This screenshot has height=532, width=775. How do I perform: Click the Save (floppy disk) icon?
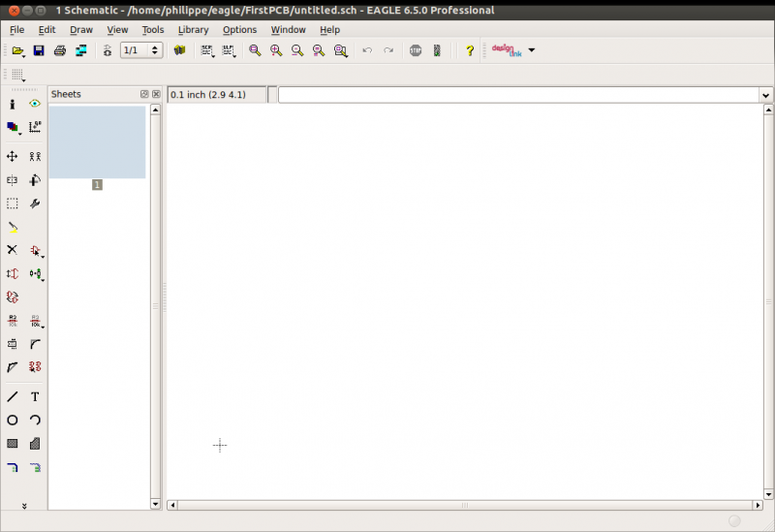pyautogui.click(x=39, y=50)
